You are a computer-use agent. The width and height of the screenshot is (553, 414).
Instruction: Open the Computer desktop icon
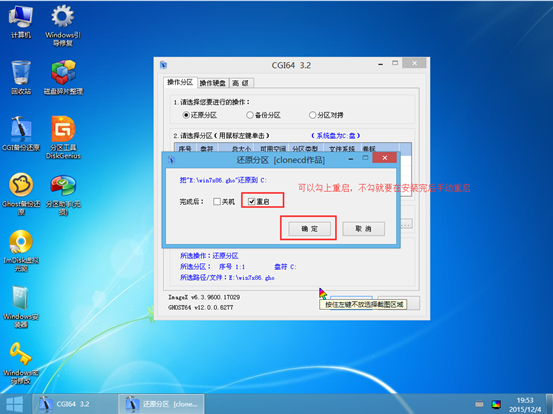21,21
